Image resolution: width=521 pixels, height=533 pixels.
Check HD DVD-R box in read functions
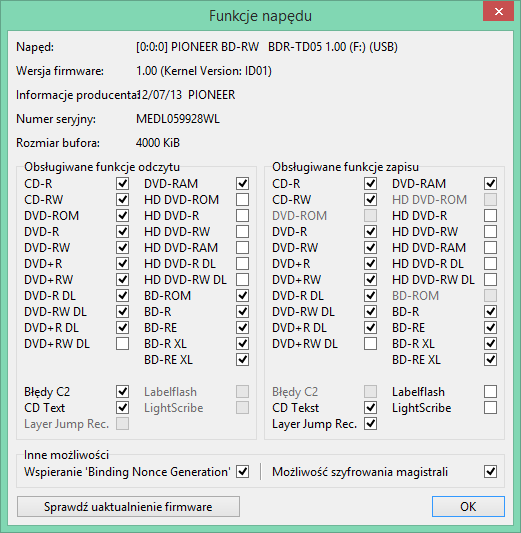click(242, 216)
